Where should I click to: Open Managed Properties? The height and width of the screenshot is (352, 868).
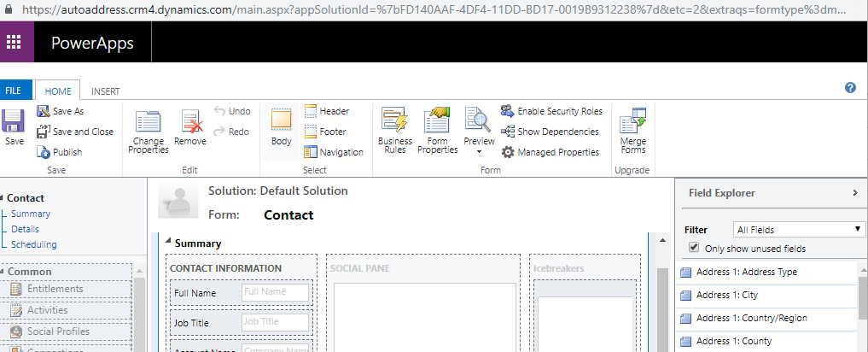(x=550, y=152)
